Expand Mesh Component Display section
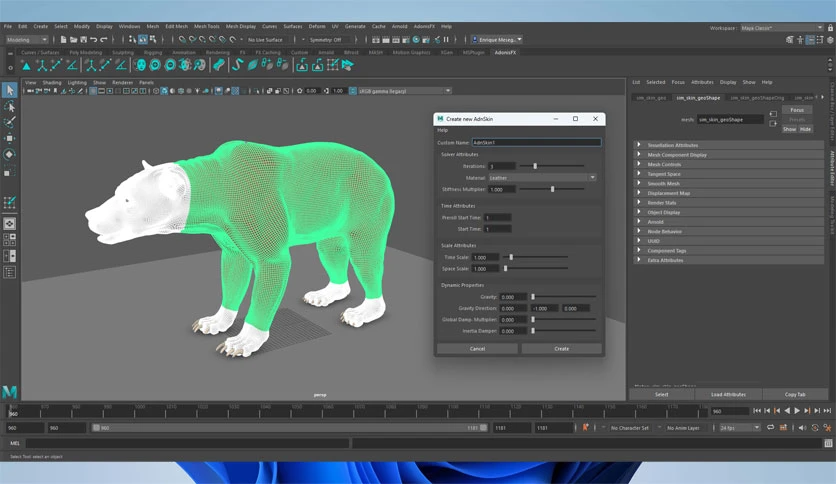This screenshot has width=836, height=484. pyautogui.click(x=728, y=155)
